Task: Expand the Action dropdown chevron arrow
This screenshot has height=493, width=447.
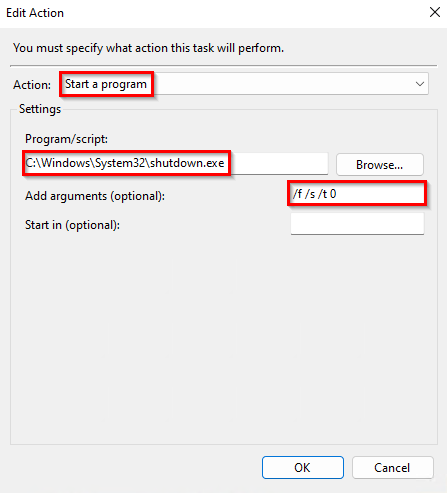Action: 420,84
